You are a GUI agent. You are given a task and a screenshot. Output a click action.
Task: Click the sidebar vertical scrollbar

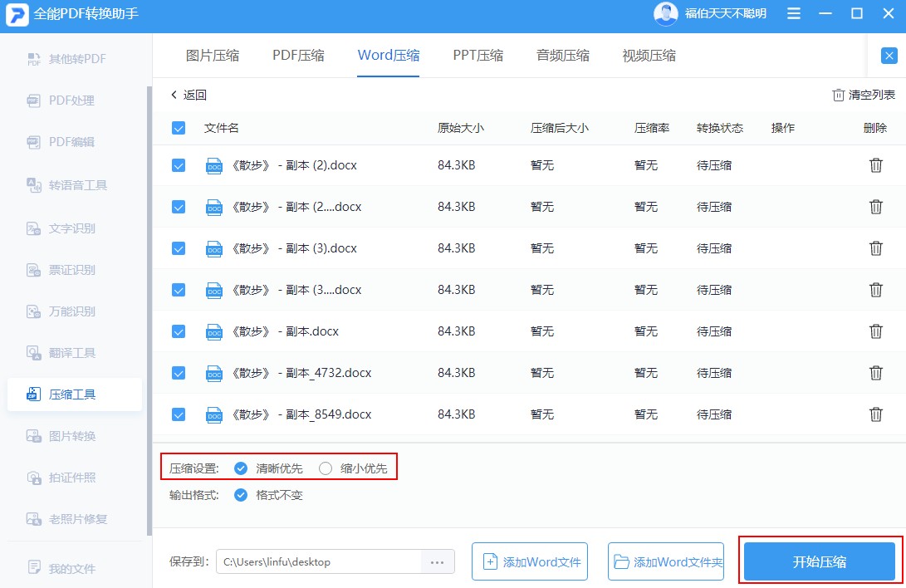149,312
